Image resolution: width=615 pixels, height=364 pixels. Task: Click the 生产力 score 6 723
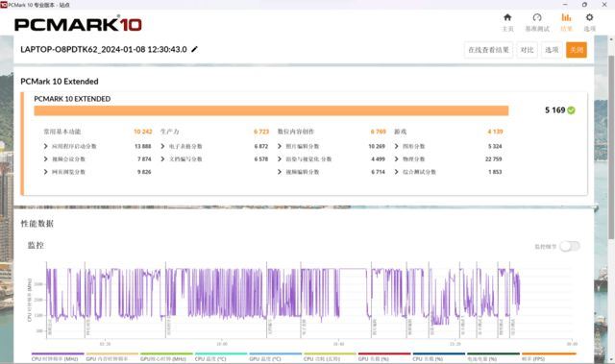click(261, 132)
